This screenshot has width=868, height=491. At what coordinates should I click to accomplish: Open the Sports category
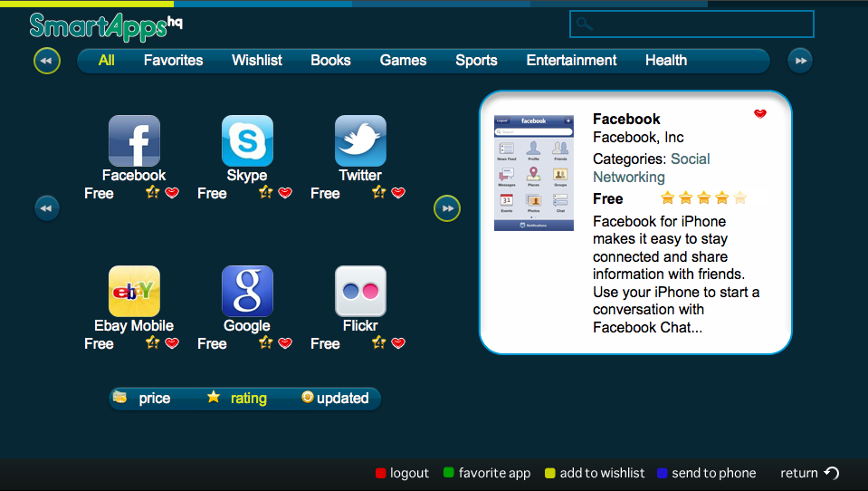(x=476, y=61)
